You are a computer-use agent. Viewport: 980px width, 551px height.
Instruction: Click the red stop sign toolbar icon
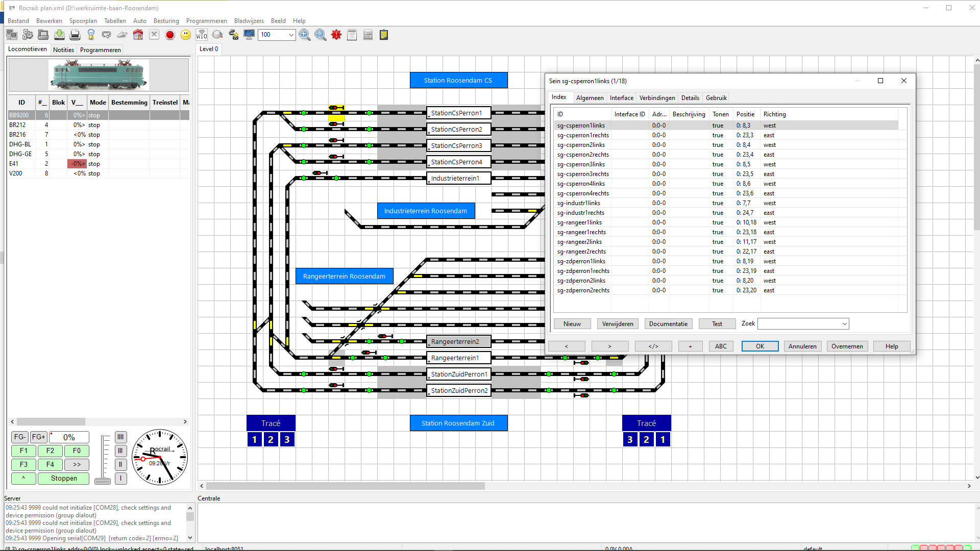(170, 35)
